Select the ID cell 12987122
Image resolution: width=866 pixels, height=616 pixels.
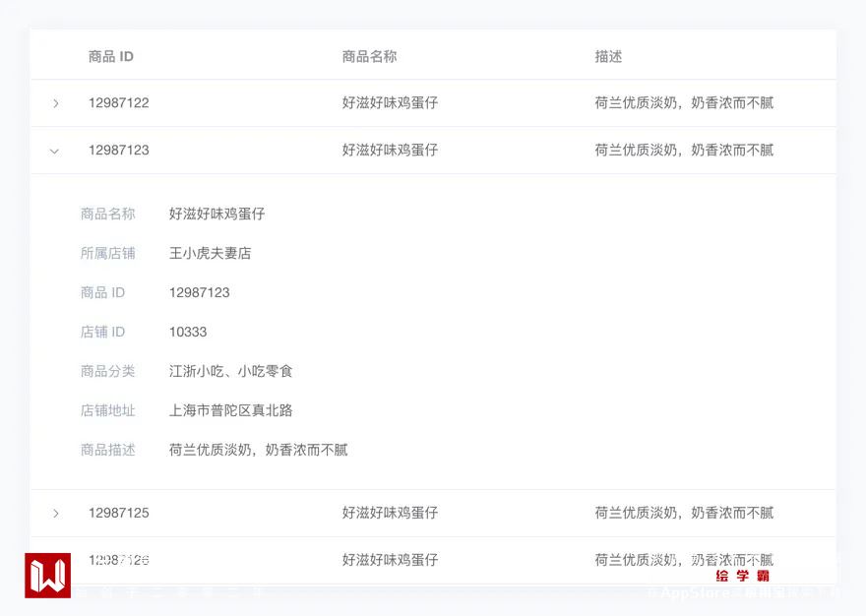click(119, 103)
